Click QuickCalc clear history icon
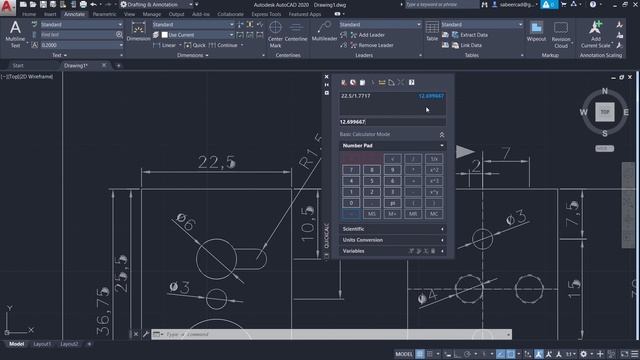640x360 pixels. (x=353, y=82)
